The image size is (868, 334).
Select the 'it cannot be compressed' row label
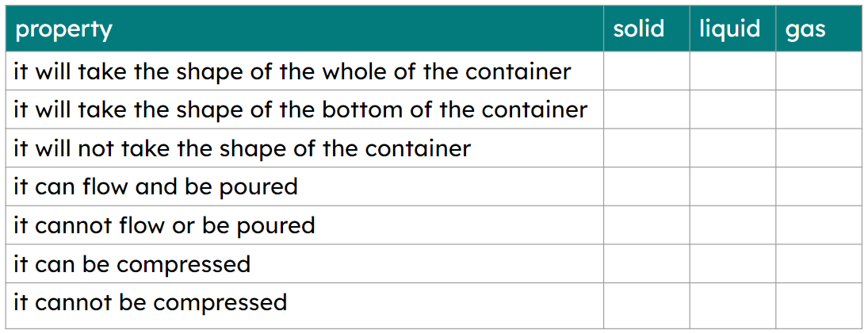click(x=150, y=302)
